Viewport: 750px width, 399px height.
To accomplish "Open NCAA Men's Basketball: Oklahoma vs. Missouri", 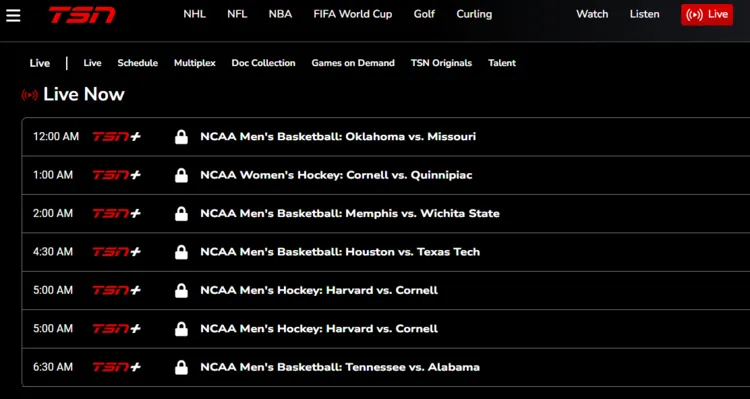I will coord(338,137).
